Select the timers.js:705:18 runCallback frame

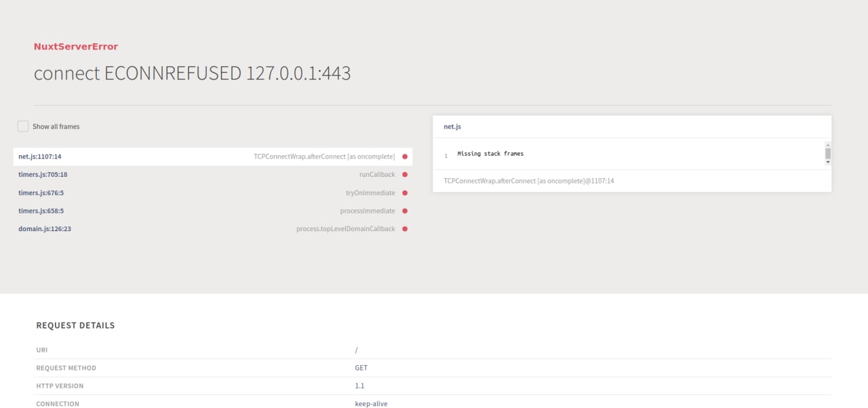[212, 174]
